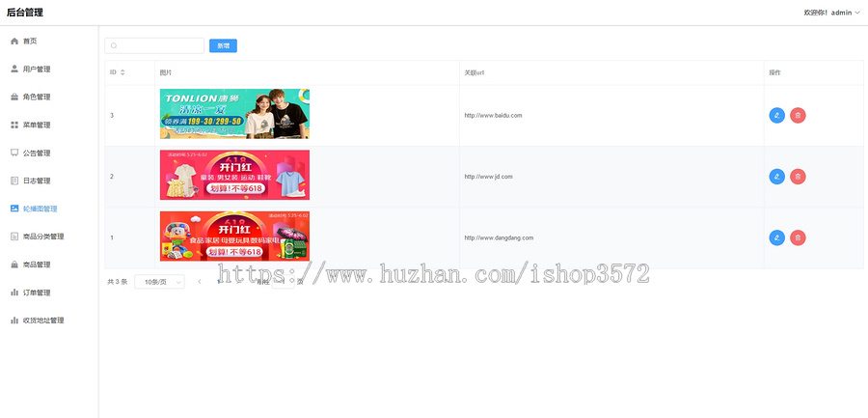Click the grid icon beside 菜单管理
The image size is (868, 418).
pos(14,125)
